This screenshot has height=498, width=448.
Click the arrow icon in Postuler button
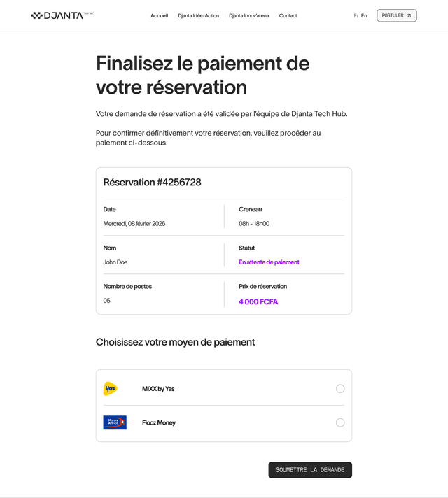click(409, 15)
